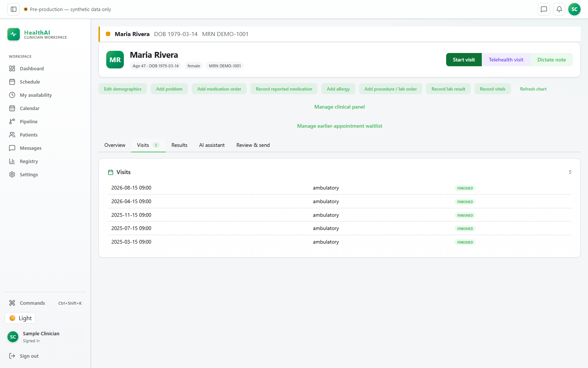
Task: Toggle the Light theme switch
Action: click(20, 318)
